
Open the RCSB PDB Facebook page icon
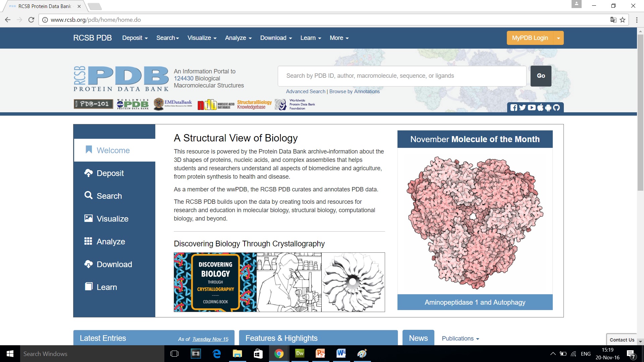coord(514,108)
